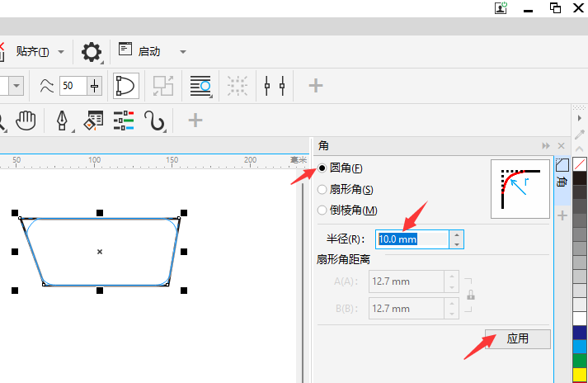Add tool with toolbox plus button
The image size is (588, 383).
click(x=195, y=121)
